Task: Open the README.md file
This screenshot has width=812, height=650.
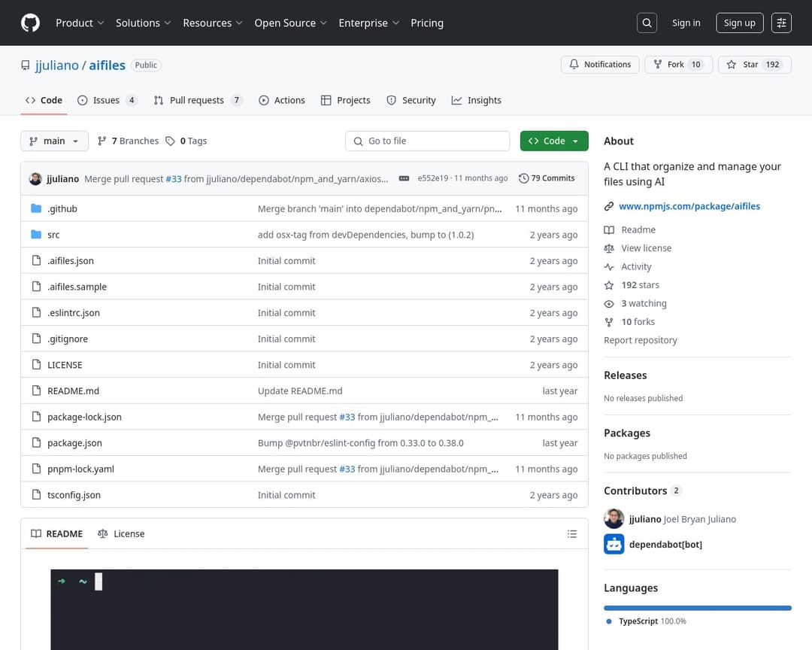Action: tap(73, 391)
